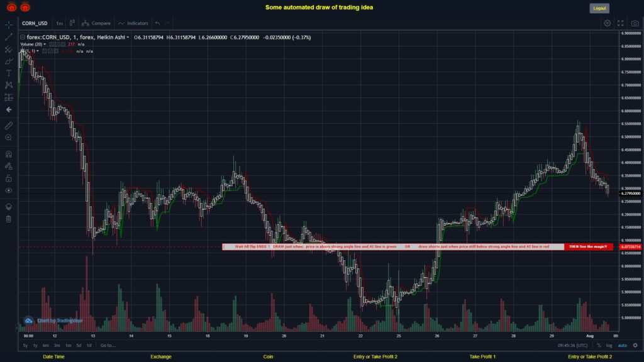This screenshot has width=644, height=362.
Task: Select the 5d time range
Action: point(79,346)
